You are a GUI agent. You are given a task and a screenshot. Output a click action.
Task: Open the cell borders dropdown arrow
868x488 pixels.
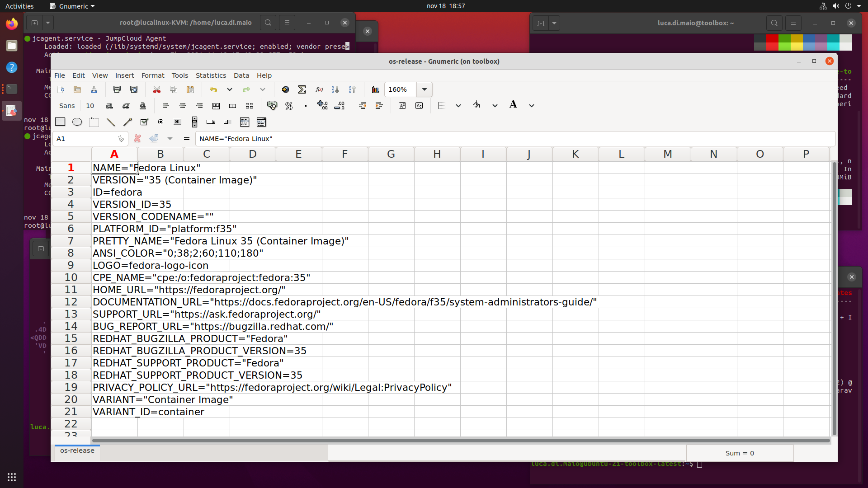(x=458, y=106)
